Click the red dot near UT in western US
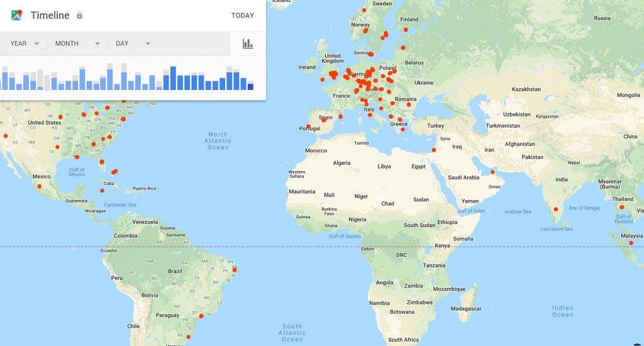Screen dimensions: 644x346 [6, 136]
